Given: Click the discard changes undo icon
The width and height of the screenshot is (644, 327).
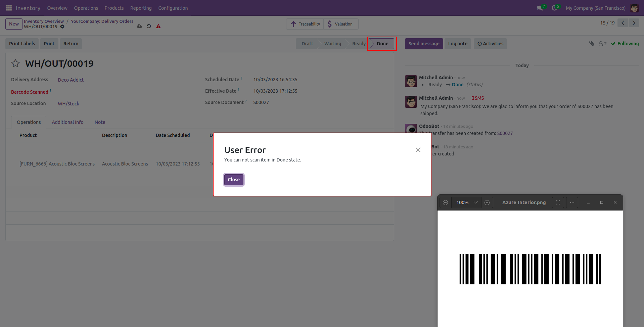Looking at the screenshot, I should click(149, 26).
